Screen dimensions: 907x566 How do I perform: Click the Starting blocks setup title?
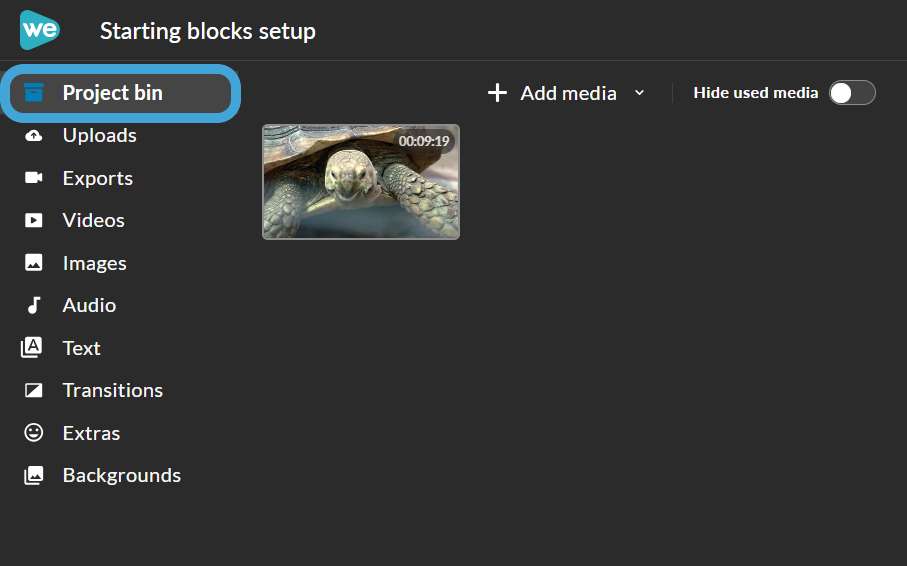pyautogui.click(x=208, y=31)
